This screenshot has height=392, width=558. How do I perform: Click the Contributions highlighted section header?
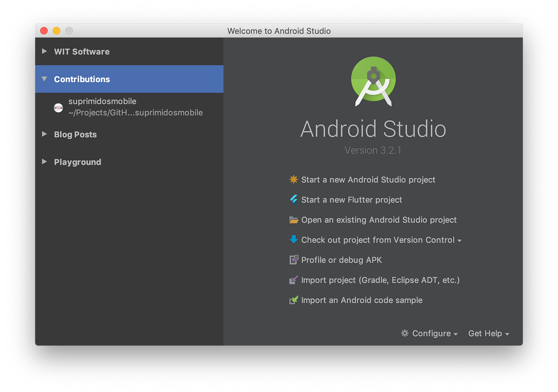coord(82,79)
